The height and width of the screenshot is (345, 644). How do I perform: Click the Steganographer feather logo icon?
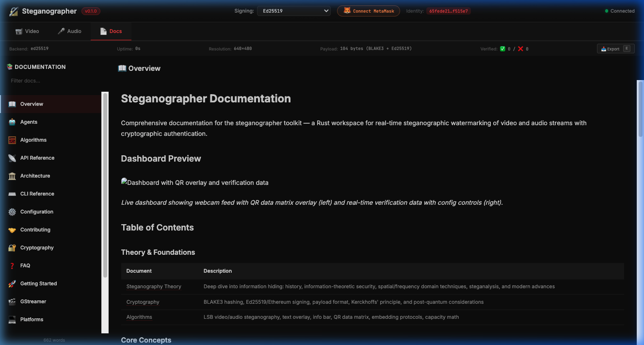click(14, 11)
